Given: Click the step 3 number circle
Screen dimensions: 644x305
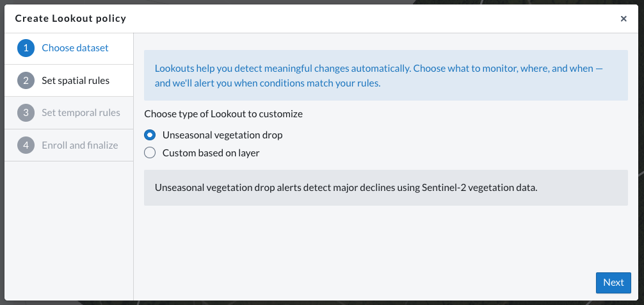Looking at the screenshot, I should (x=26, y=113).
